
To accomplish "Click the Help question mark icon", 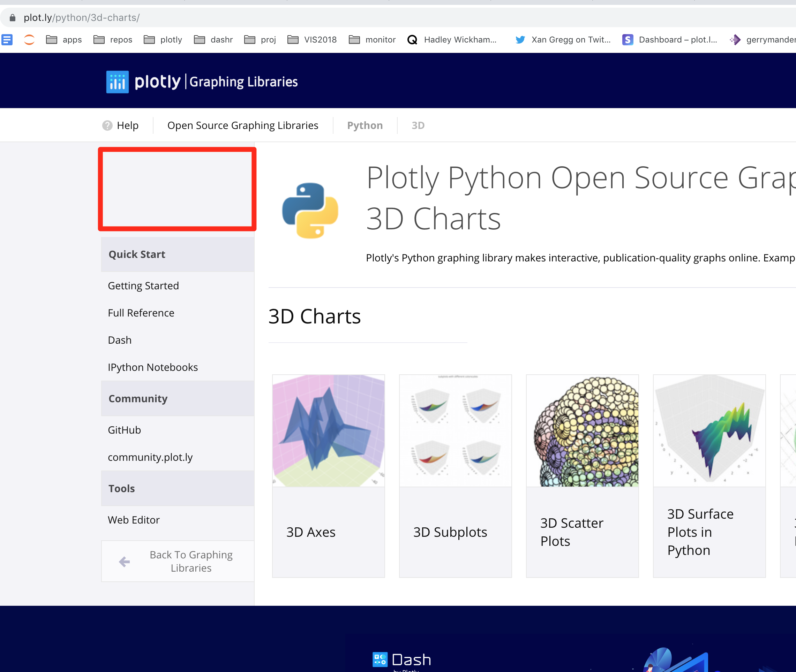I will point(107,125).
